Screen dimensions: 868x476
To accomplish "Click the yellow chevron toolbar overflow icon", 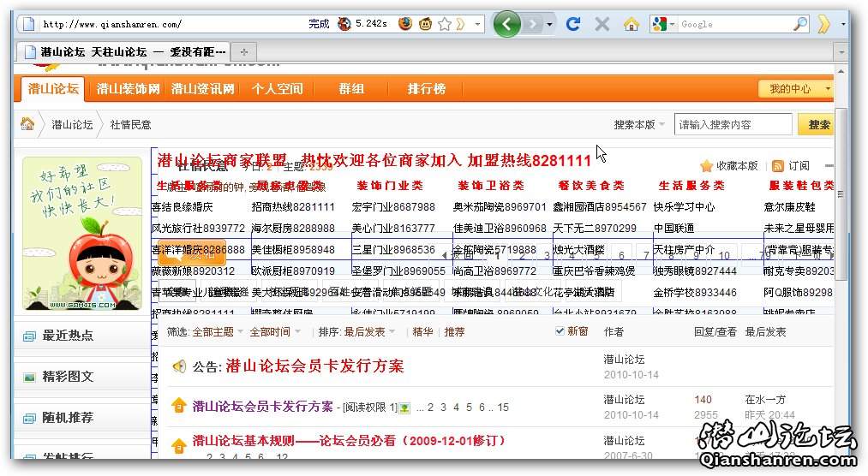I will pyautogui.click(x=823, y=24).
